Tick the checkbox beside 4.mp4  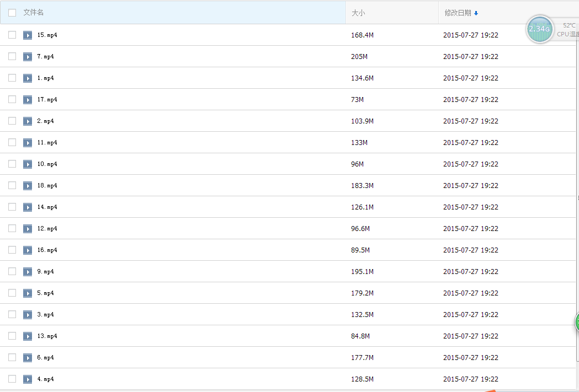pyautogui.click(x=12, y=379)
